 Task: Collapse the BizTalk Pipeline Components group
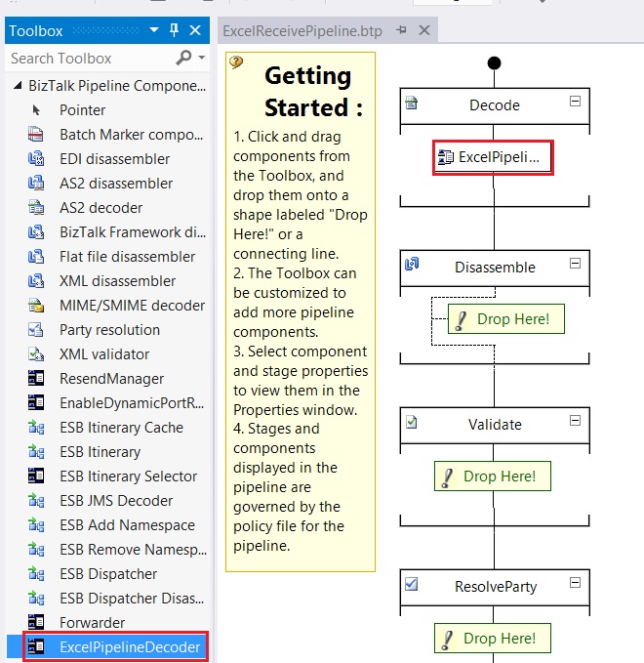[18, 86]
